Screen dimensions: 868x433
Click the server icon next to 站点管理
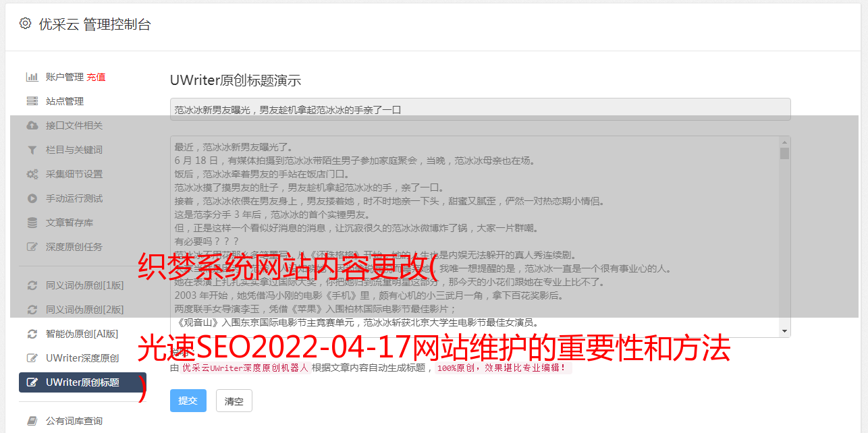point(32,101)
